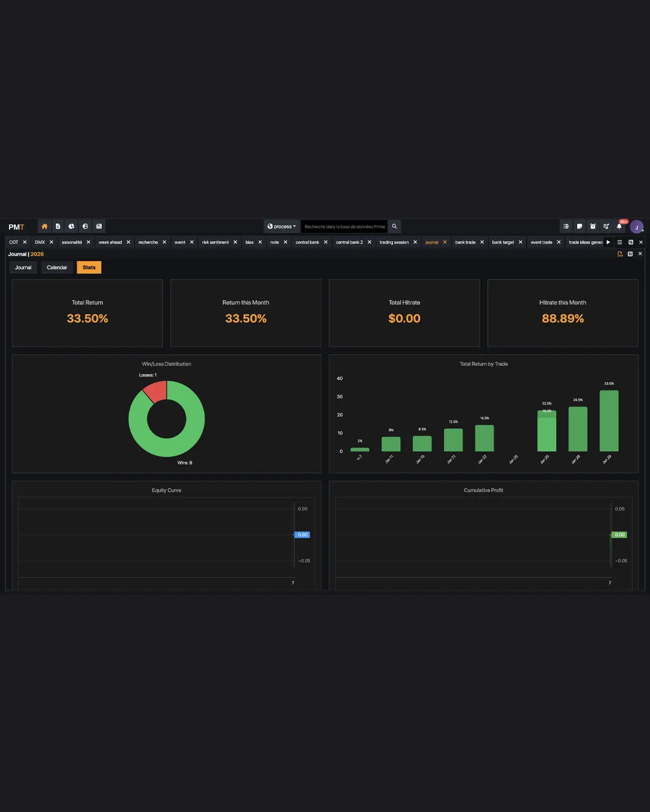Click the Total Hitrate $0.00 value
The image size is (650, 812).
click(404, 319)
